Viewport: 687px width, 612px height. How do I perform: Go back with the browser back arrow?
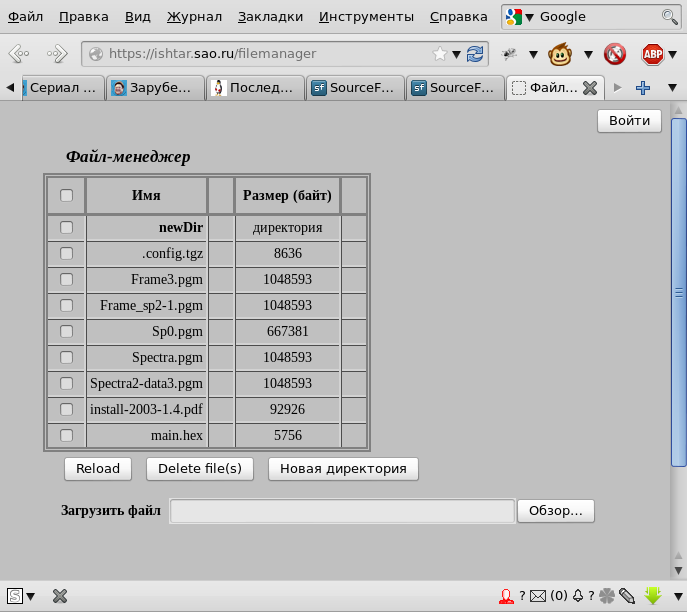(x=19, y=54)
